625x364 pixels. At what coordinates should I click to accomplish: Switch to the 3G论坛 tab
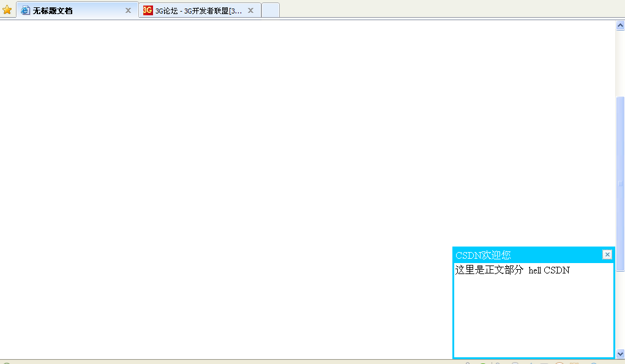click(200, 10)
